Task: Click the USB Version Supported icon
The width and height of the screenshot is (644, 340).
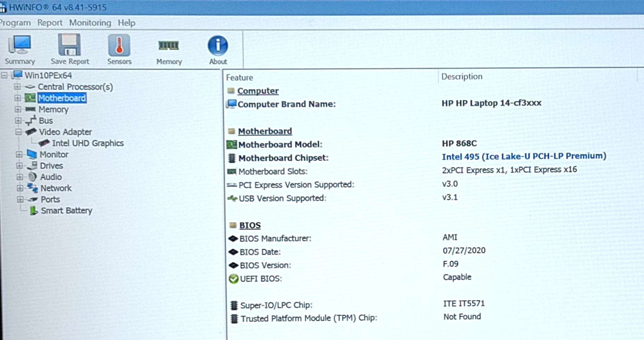Action: [x=232, y=199]
